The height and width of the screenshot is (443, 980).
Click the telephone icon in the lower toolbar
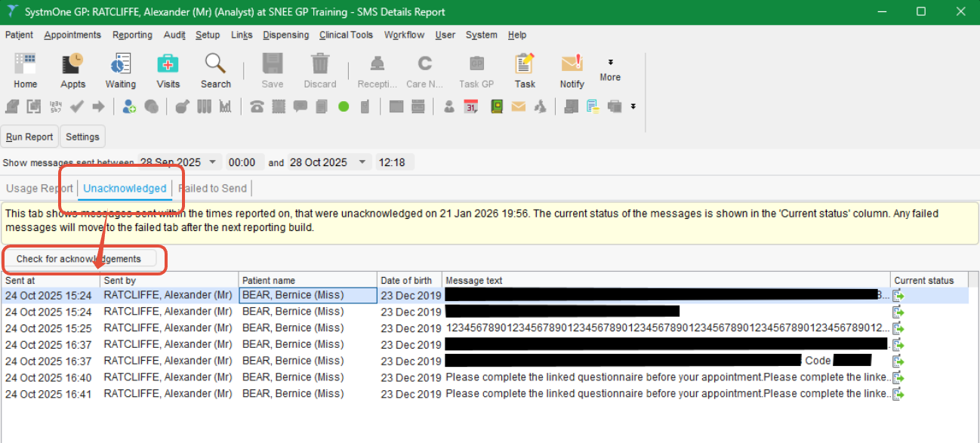tap(257, 106)
